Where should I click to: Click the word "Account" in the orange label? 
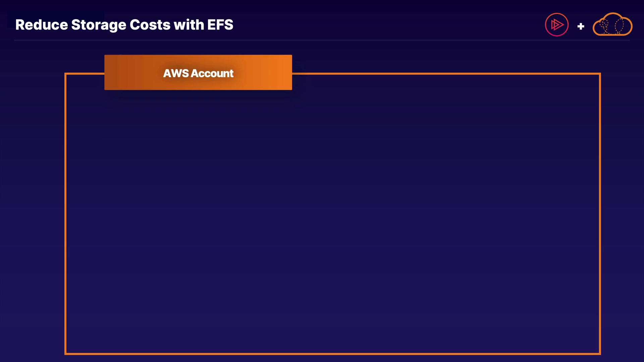tap(212, 73)
